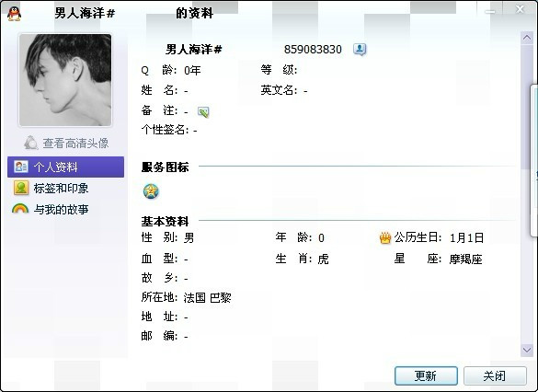Click the edit remark pencil icon
This screenshot has height=392, width=538.
203,112
